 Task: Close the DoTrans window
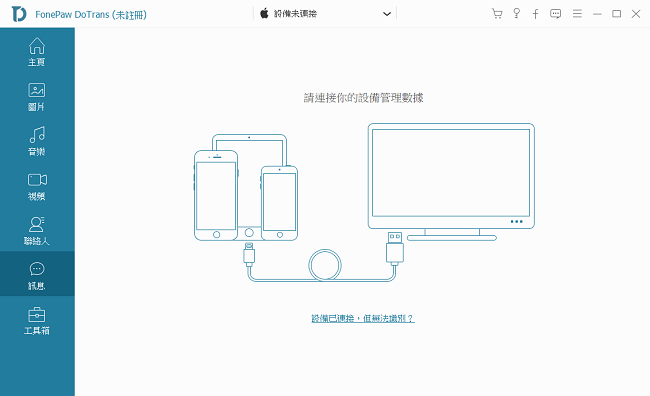pyautogui.click(x=636, y=14)
